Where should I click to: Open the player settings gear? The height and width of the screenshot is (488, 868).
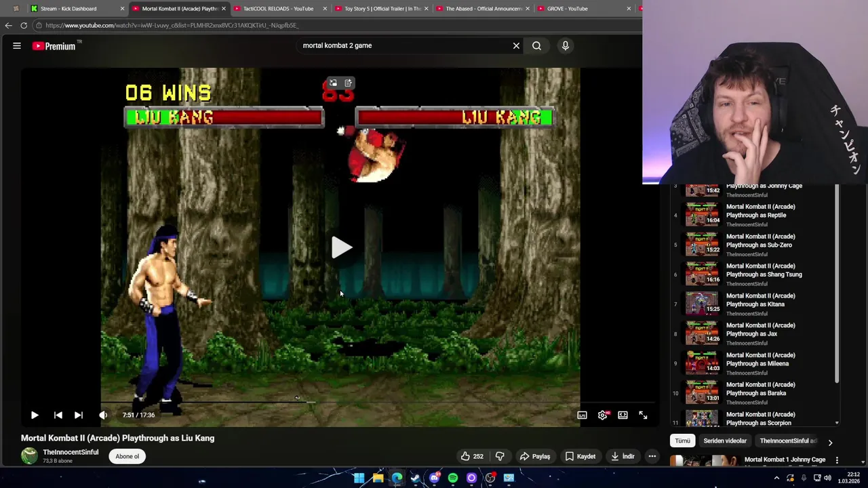[x=603, y=415]
